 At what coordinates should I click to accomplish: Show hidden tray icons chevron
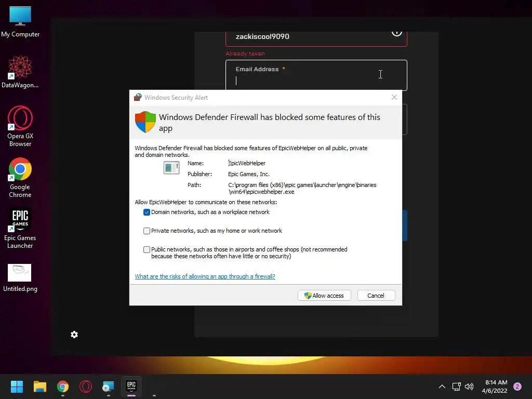442,387
